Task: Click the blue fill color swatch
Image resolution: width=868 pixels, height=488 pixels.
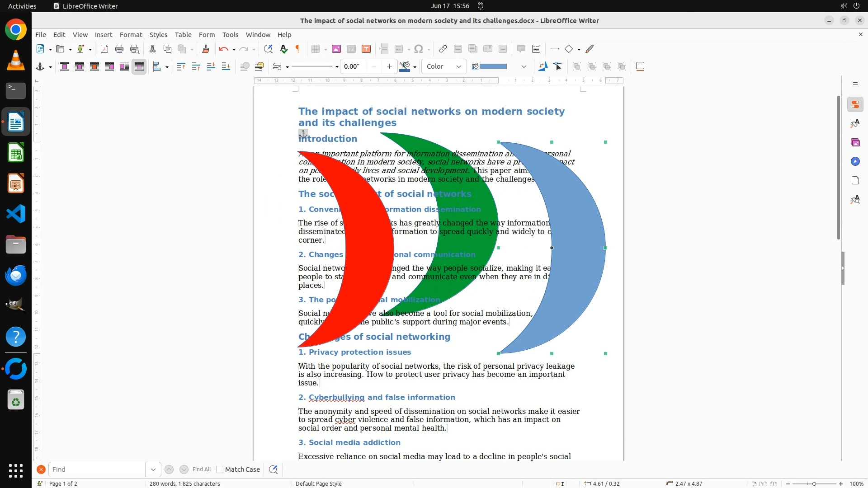Action: pyautogui.click(x=493, y=67)
